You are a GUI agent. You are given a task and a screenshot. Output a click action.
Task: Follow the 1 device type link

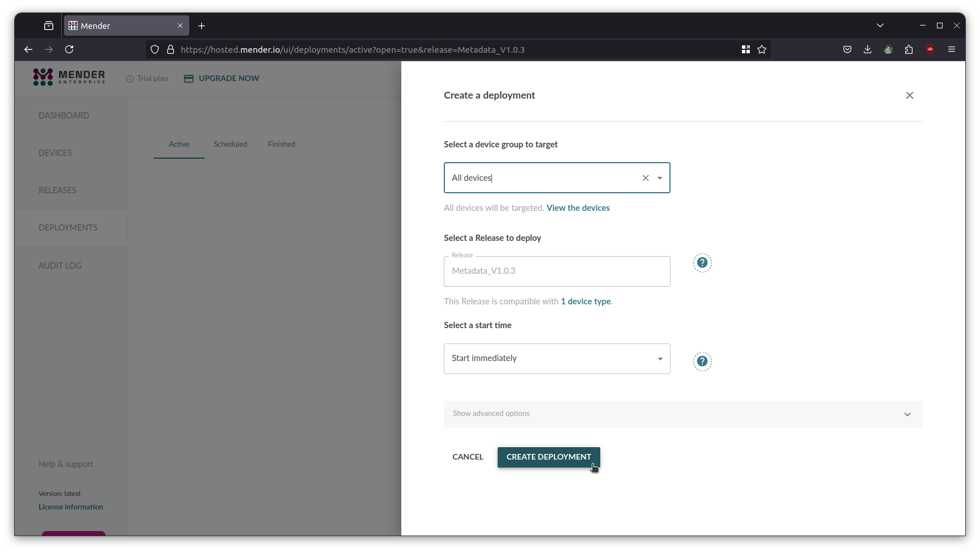coord(586,302)
